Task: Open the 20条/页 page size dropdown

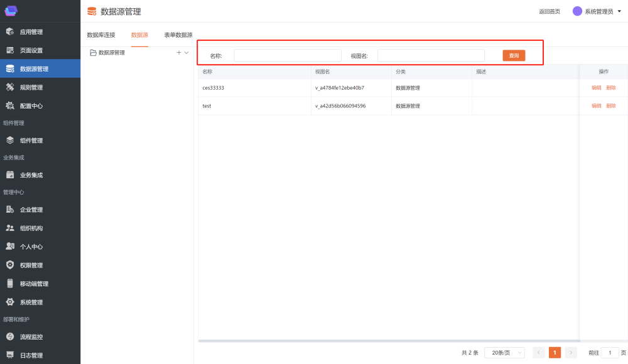Action: coord(504,353)
